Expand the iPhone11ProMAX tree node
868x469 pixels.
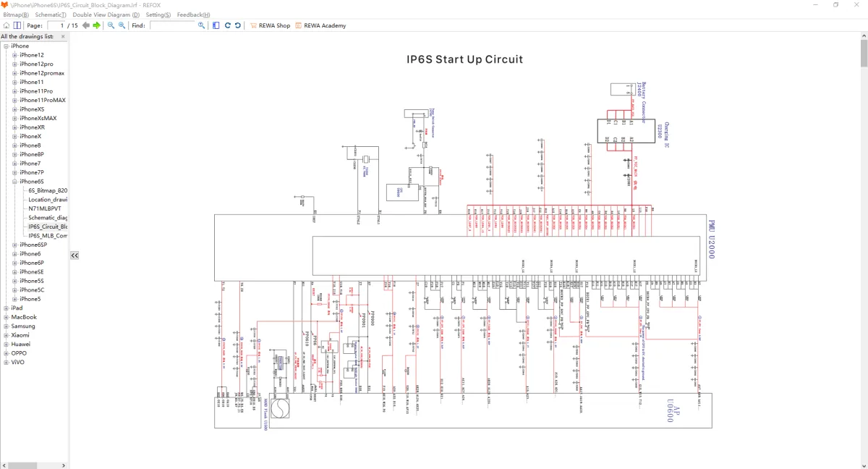click(x=14, y=101)
